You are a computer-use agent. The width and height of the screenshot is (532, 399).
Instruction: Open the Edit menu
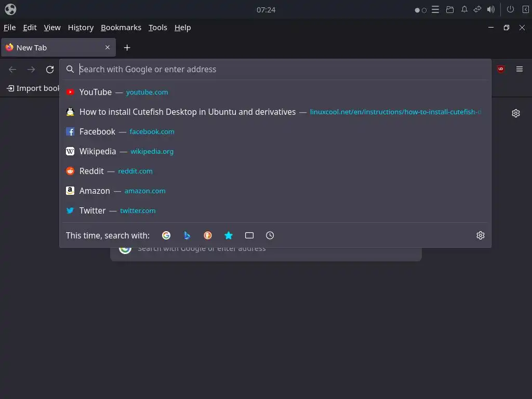(30, 28)
